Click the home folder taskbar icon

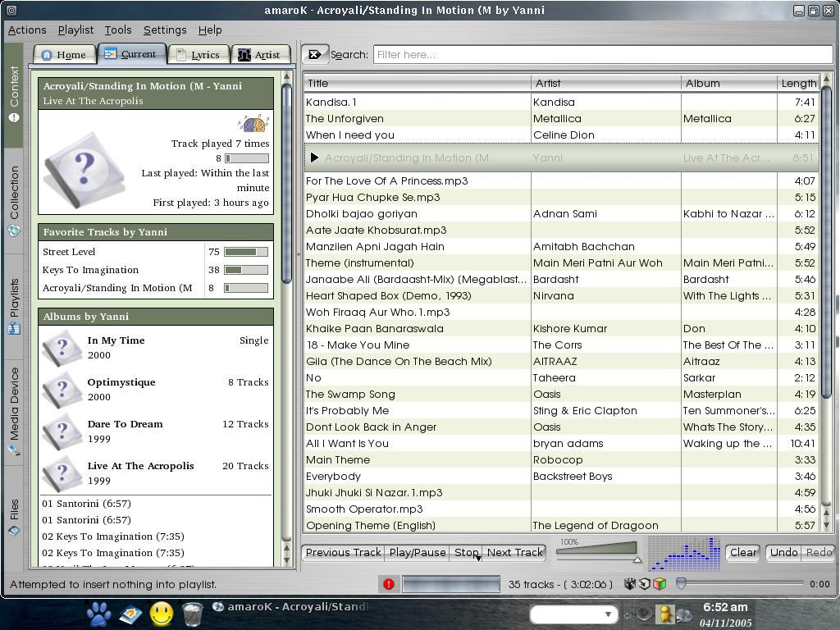point(130,614)
